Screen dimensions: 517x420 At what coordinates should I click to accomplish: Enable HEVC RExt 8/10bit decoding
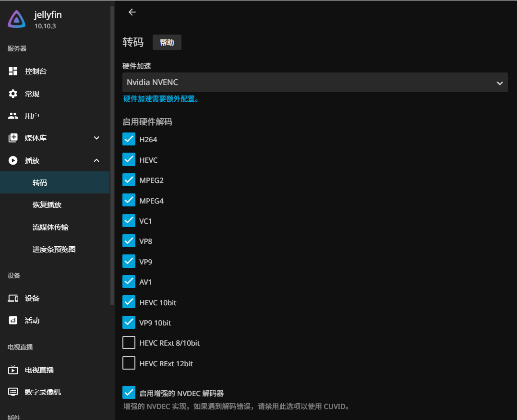coord(129,343)
